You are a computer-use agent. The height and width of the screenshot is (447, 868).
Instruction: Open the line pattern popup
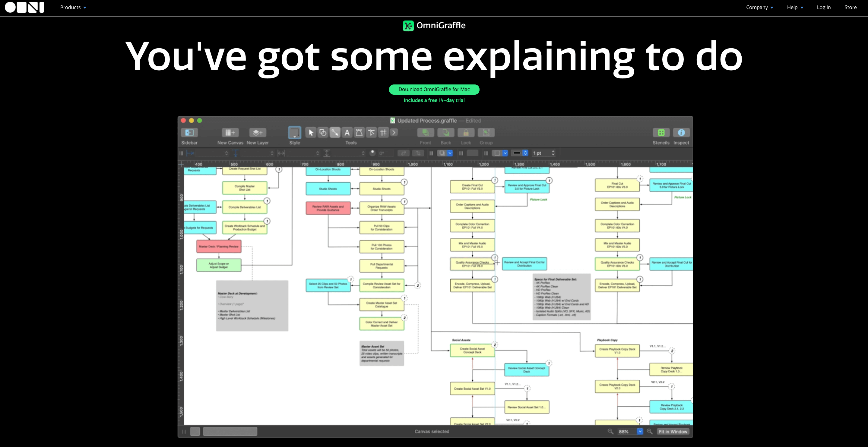tap(519, 153)
